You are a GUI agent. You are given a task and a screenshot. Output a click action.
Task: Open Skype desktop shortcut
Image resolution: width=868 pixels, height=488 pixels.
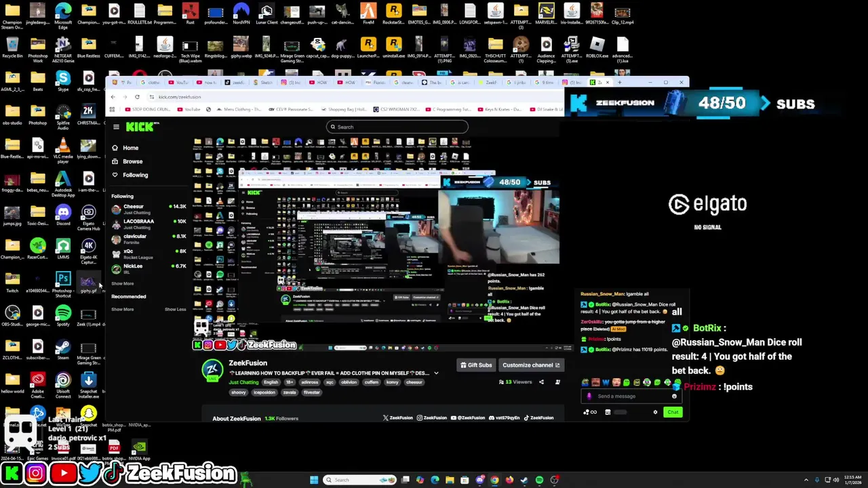point(63,81)
